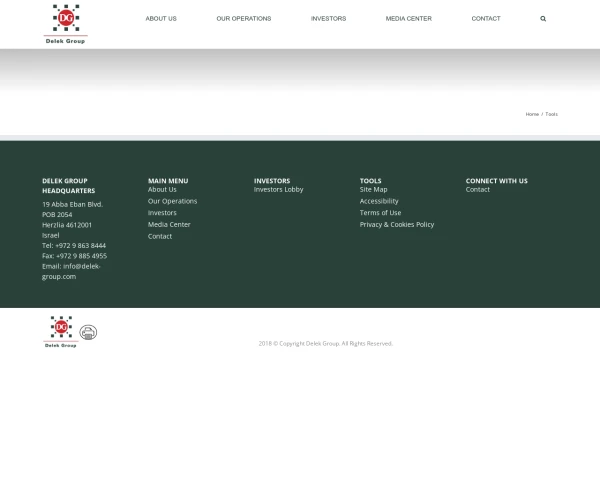The width and height of the screenshot is (600, 480).
Task: Open Investors link under Main Menu
Action: pos(162,213)
